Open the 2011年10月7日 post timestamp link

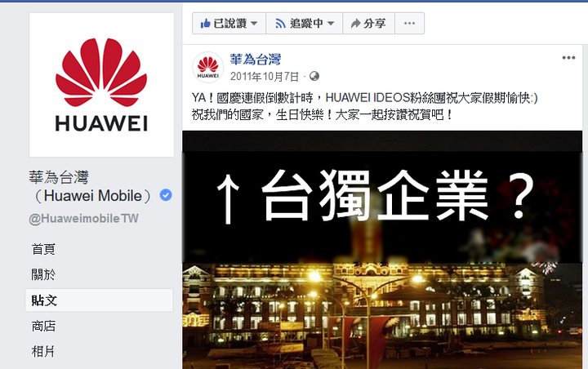(x=265, y=77)
